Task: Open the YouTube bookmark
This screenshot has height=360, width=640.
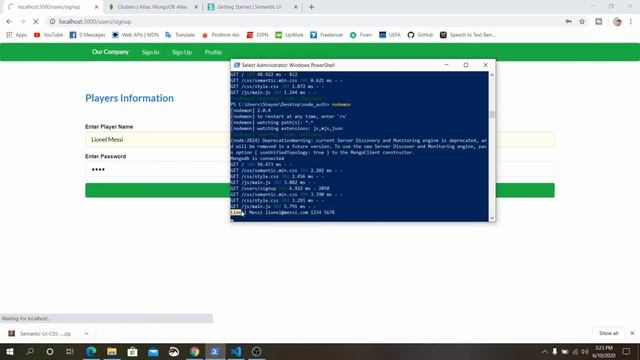Action: (x=49, y=35)
